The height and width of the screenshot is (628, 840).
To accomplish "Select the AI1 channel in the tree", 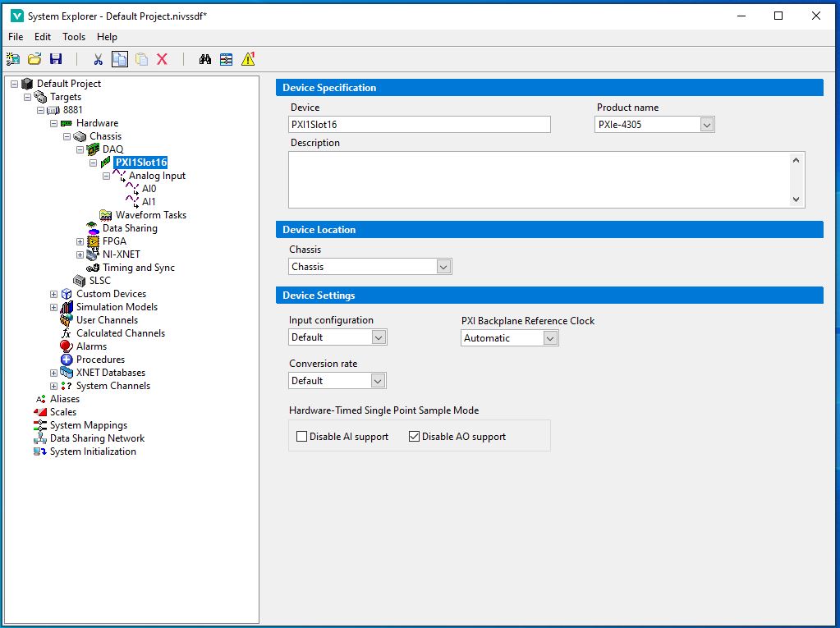I will [x=149, y=202].
